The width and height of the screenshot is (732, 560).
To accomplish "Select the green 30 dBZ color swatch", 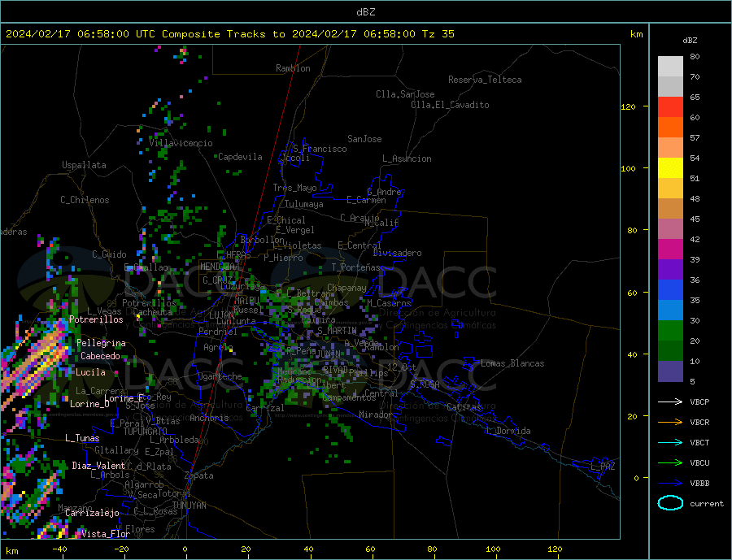I will click(x=670, y=331).
